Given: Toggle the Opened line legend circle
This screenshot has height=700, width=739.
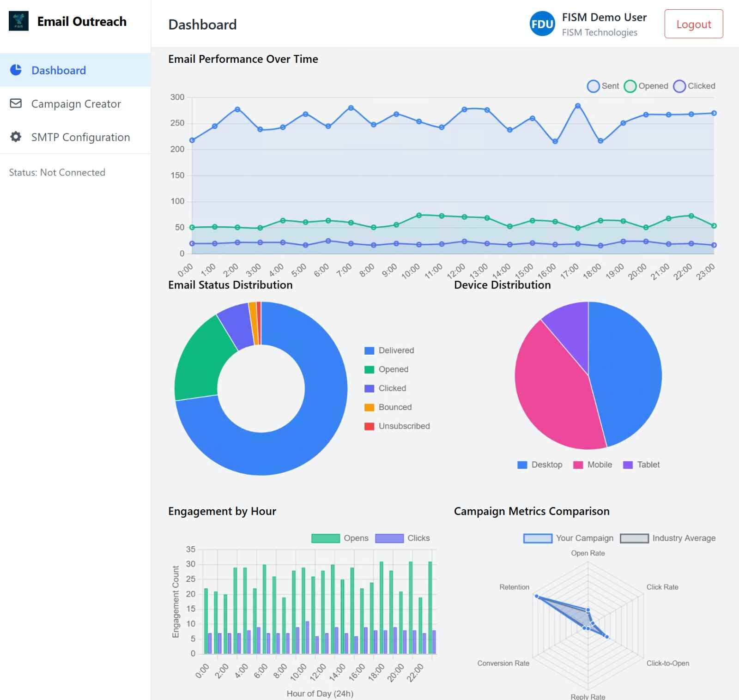Looking at the screenshot, I should [x=630, y=86].
